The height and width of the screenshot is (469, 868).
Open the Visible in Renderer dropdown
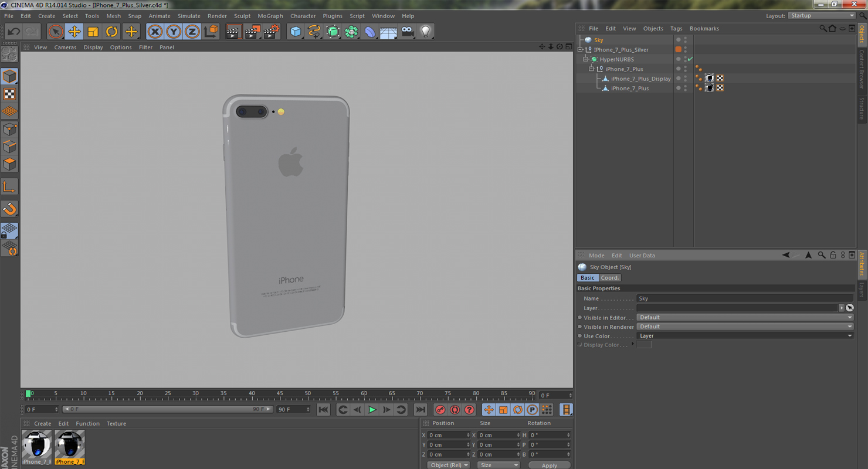click(x=745, y=327)
